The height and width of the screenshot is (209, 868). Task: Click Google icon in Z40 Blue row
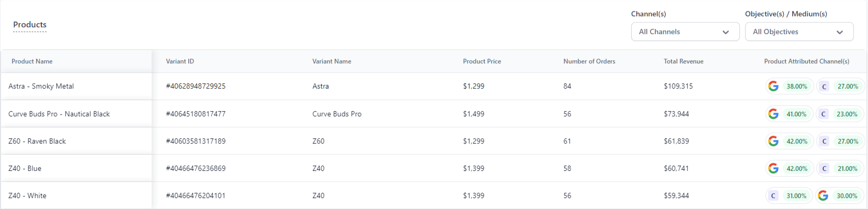click(x=773, y=168)
